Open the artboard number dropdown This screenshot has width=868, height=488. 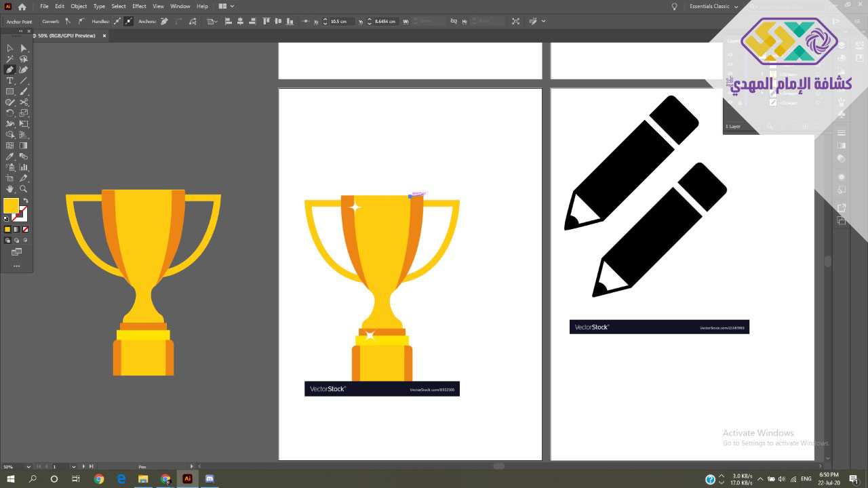click(x=74, y=466)
